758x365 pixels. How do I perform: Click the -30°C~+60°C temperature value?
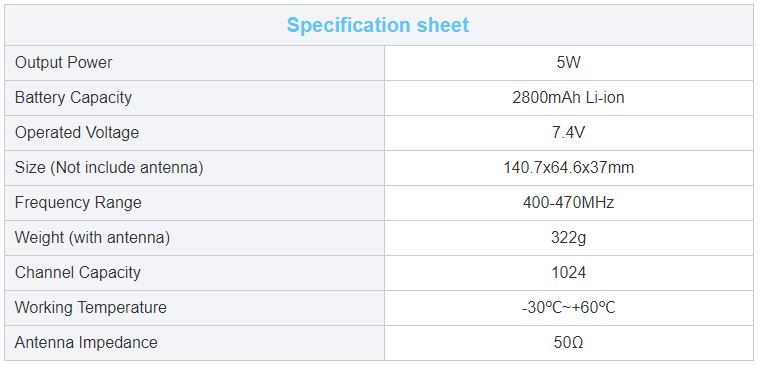(568, 307)
